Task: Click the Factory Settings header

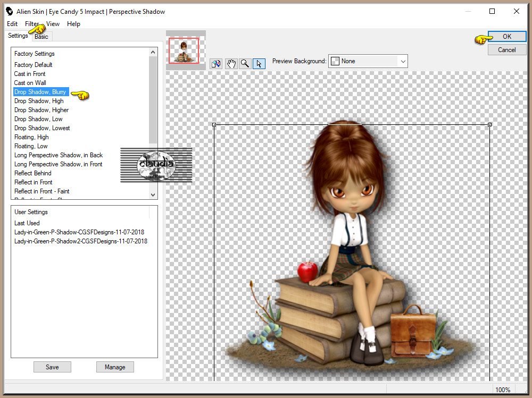Action: coord(34,54)
